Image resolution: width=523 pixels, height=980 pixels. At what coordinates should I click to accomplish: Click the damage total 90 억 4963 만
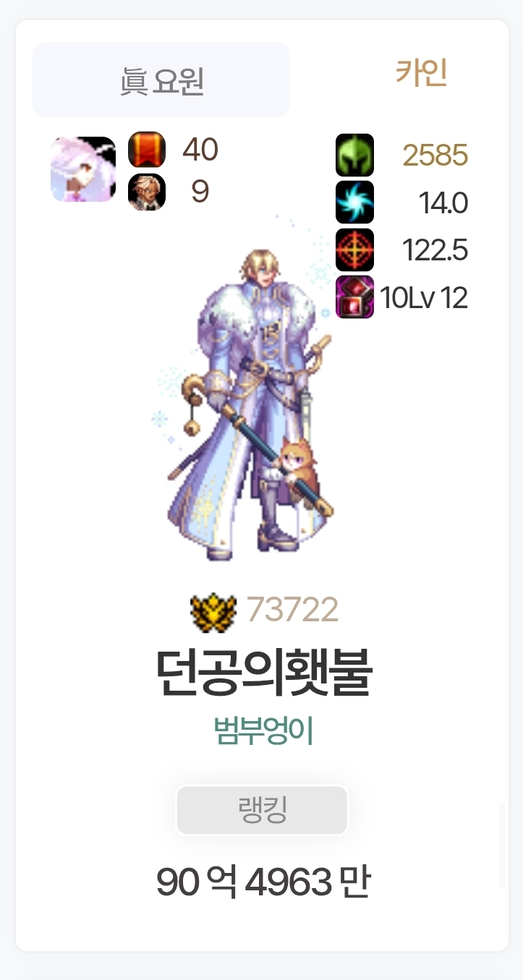(263, 882)
